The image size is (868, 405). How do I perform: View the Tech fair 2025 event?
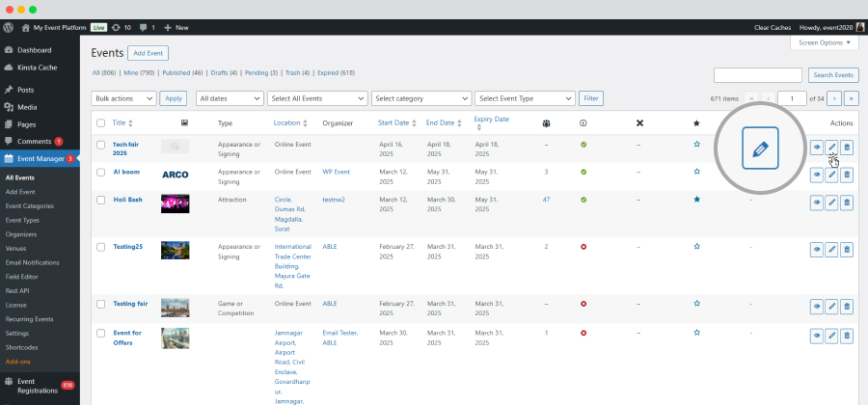pyautogui.click(x=817, y=148)
